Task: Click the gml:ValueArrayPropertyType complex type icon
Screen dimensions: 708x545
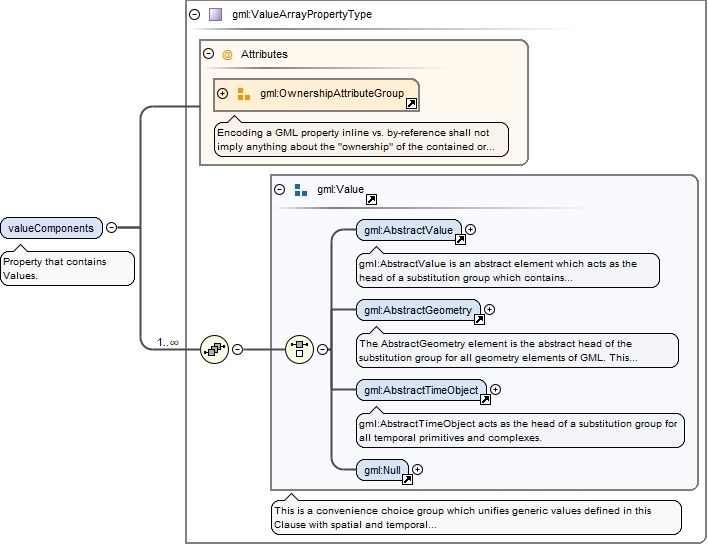Action: [x=215, y=15]
